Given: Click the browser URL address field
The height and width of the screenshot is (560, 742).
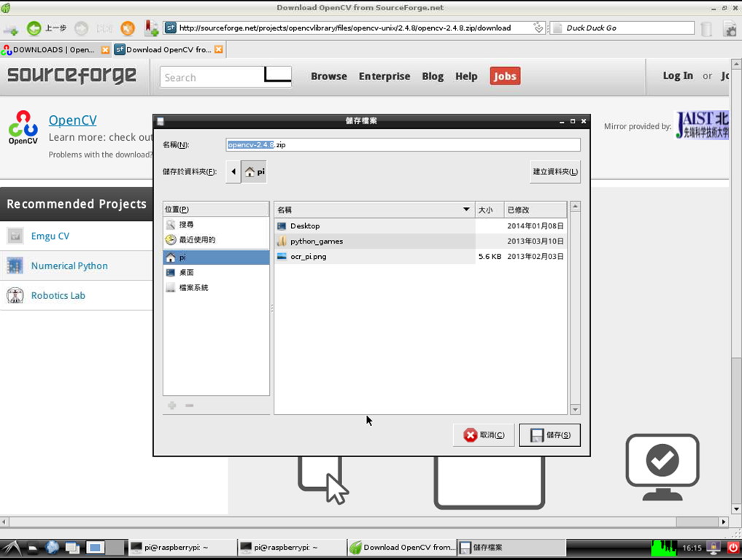Looking at the screenshot, I should click(355, 28).
